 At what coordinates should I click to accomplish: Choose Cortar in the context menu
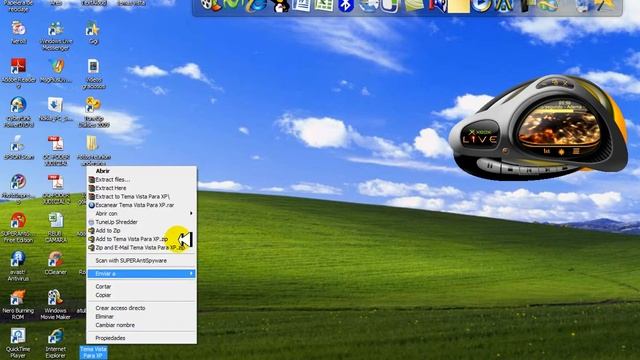point(141,287)
